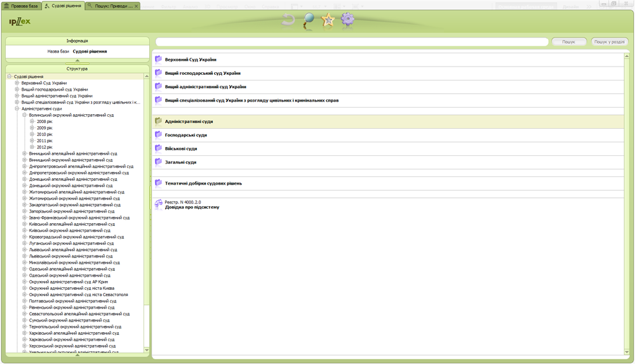Select Житомирський апеляційний адміністративний суд
Screen dimensions: 635x364
click(77, 192)
